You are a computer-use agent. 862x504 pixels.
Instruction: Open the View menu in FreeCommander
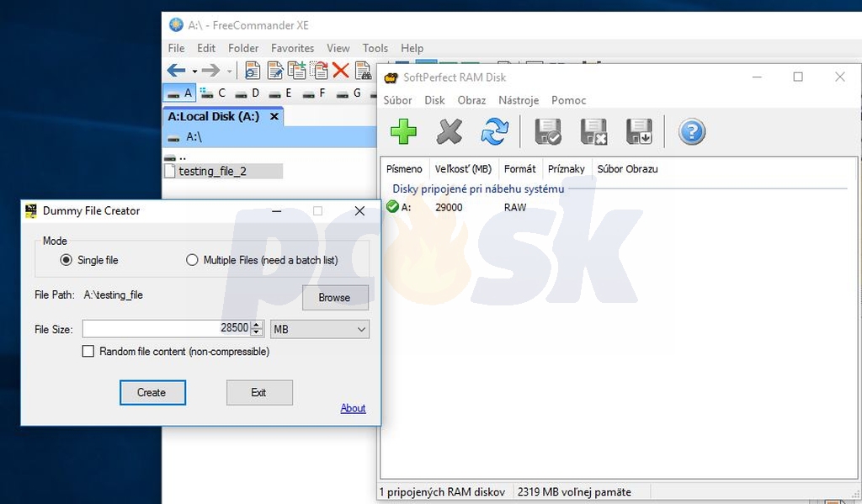click(338, 48)
